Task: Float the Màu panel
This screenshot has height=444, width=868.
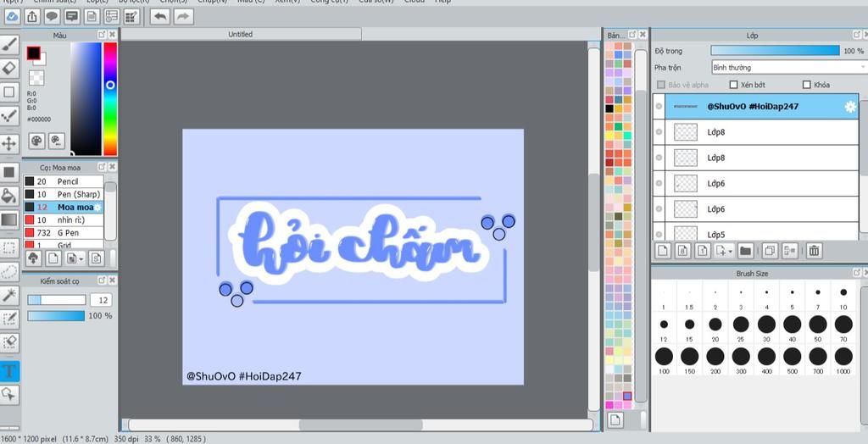Action: [102, 35]
